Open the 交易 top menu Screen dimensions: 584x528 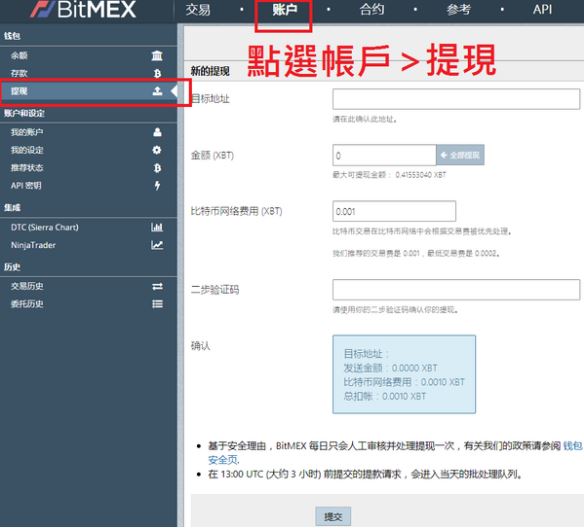(198, 9)
